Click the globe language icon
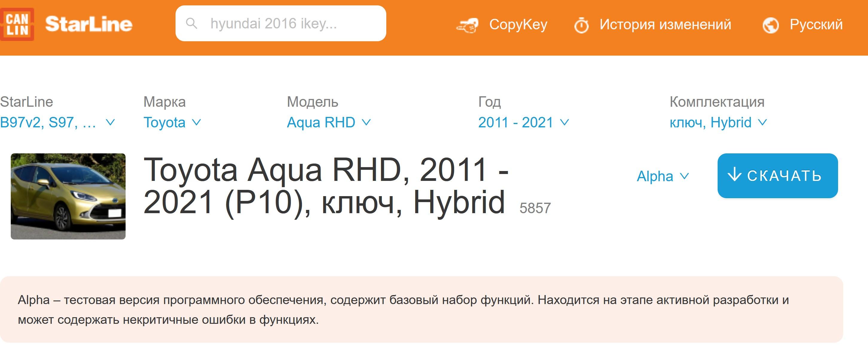The height and width of the screenshot is (348, 868). [x=771, y=25]
